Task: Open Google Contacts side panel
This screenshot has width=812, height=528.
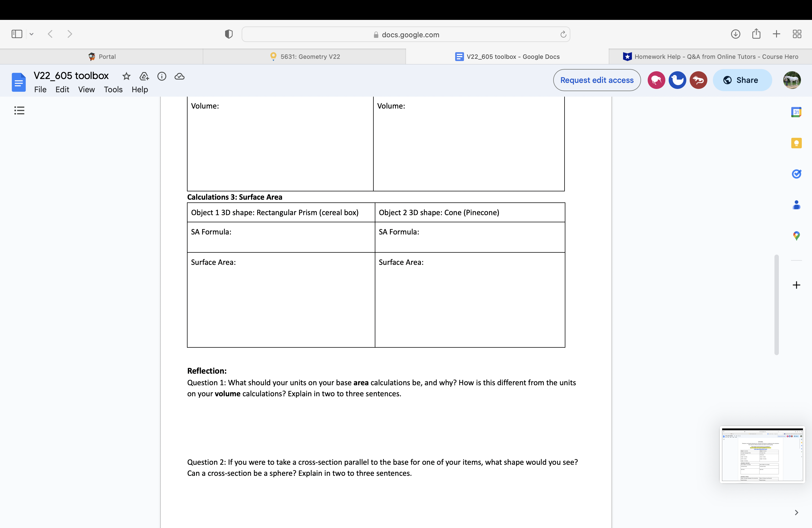Action: [796, 205]
